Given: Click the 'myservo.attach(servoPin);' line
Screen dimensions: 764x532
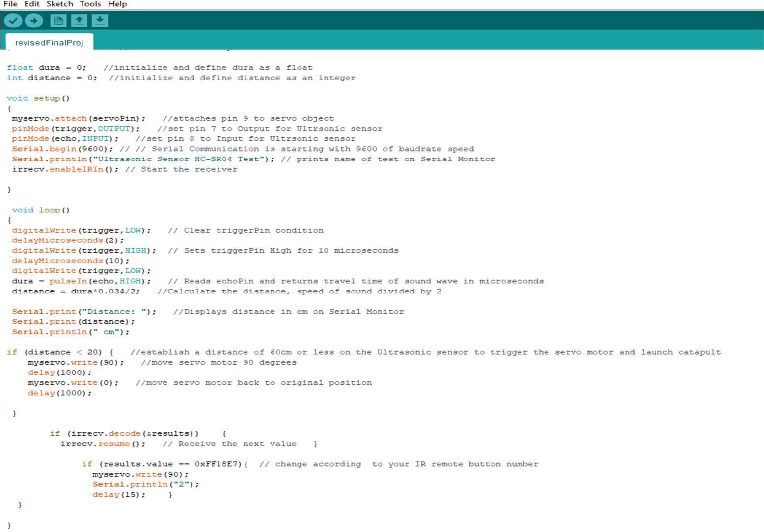Looking at the screenshot, I should (x=79, y=118).
